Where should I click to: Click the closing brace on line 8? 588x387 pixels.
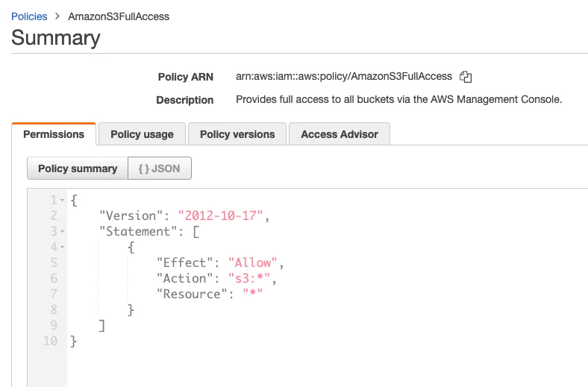[x=131, y=310]
